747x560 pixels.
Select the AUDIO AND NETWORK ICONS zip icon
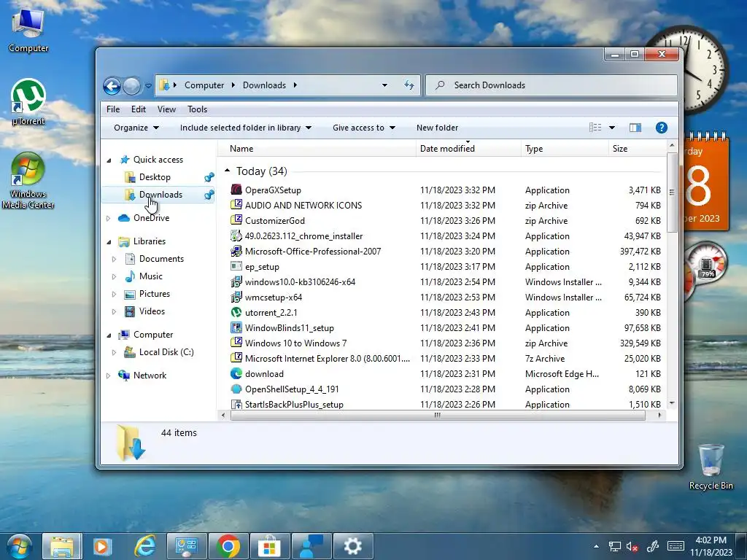tap(236, 205)
